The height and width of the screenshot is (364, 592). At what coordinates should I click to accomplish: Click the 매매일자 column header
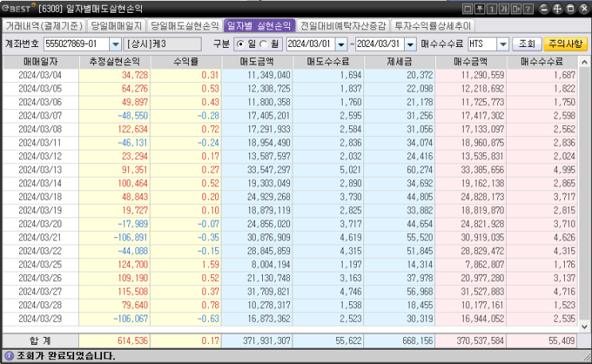41,62
